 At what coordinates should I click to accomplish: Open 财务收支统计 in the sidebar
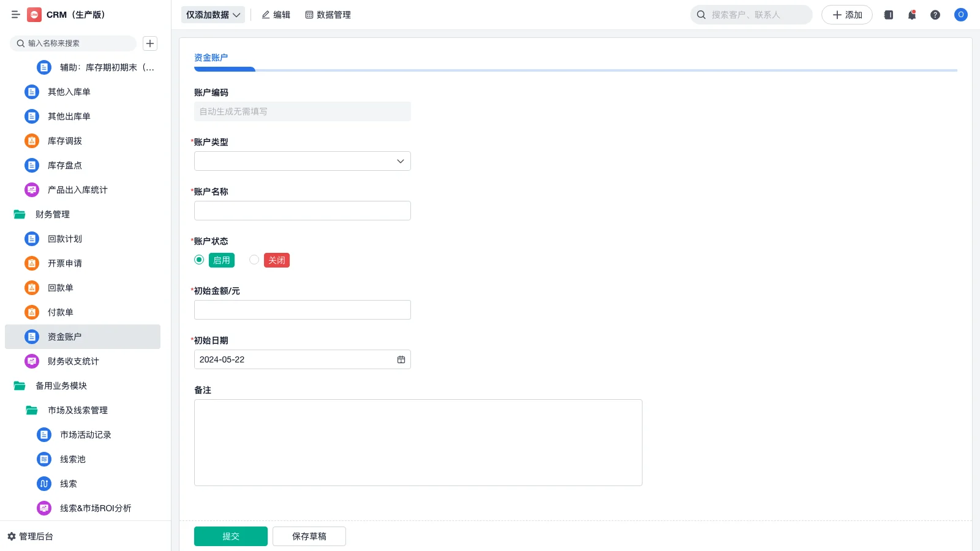pos(73,361)
